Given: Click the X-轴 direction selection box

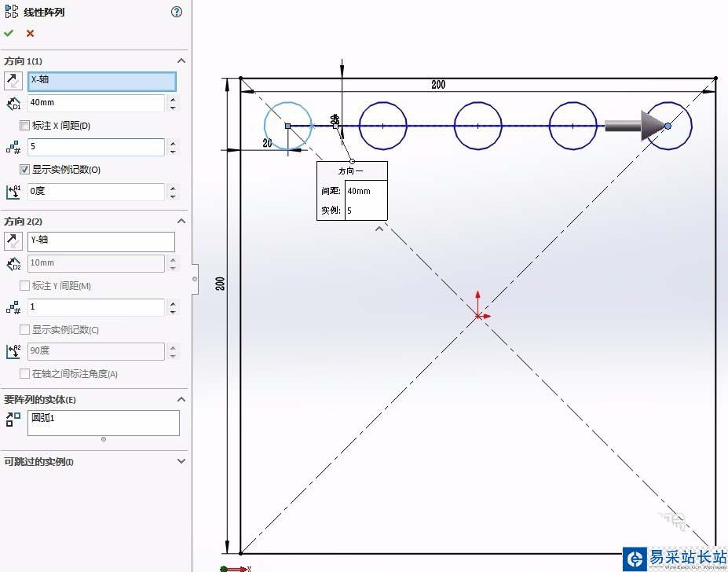Looking at the screenshot, I should pyautogui.click(x=101, y=81).
